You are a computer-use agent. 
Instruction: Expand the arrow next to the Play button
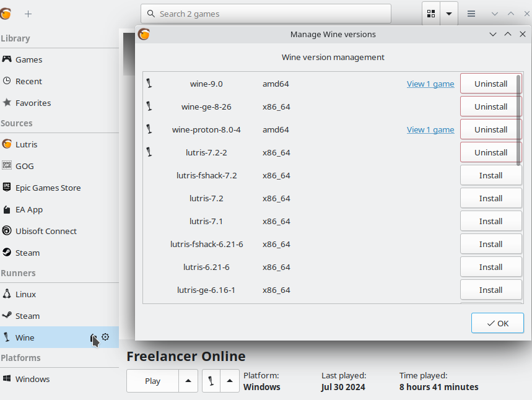188,381
